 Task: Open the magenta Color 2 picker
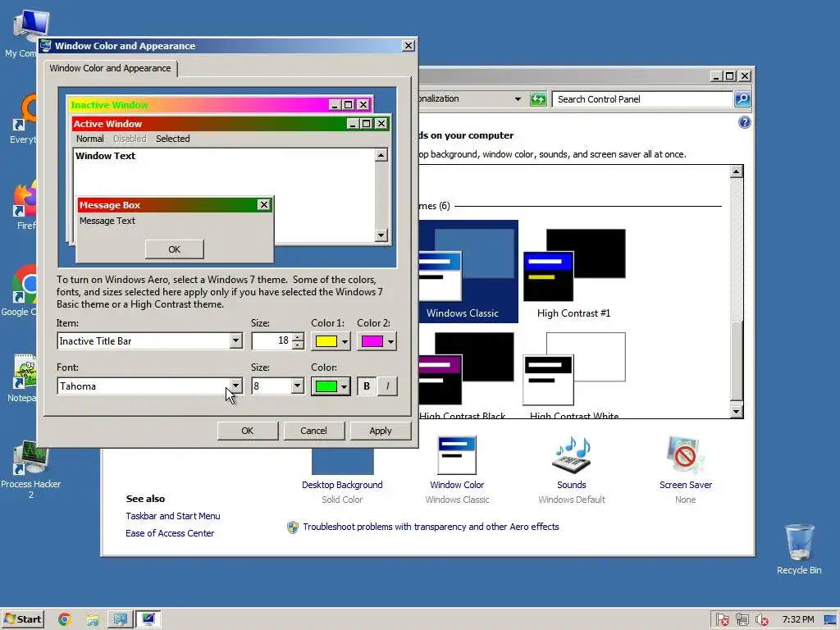pyautogui.click(x=377, y=341)
